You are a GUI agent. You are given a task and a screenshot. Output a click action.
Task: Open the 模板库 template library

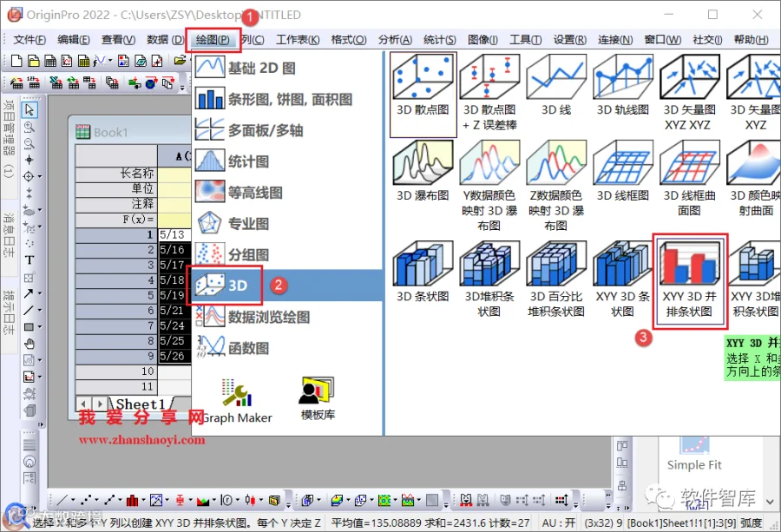[318, 398]
